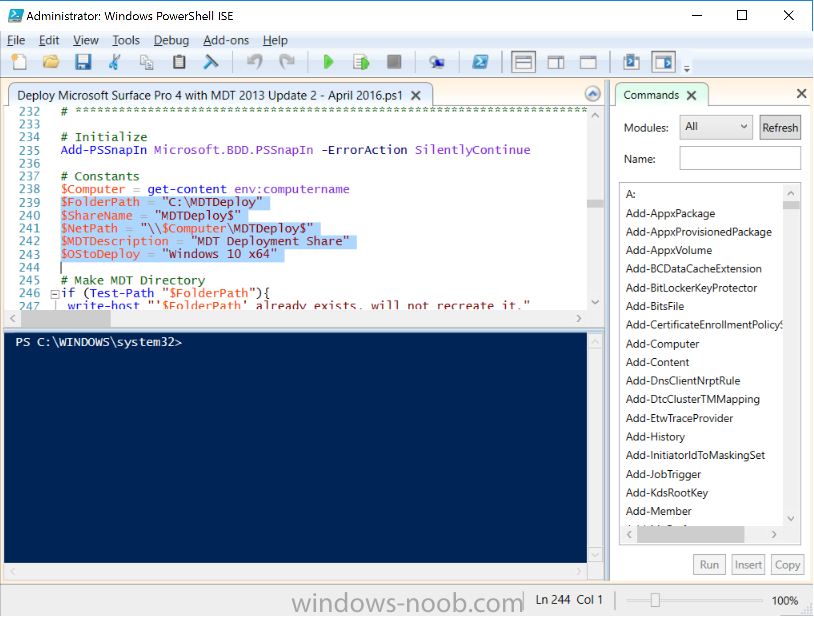
Task: Select Add-JobTrigger command
Action: pyautogui.click(x=663, y=474)
